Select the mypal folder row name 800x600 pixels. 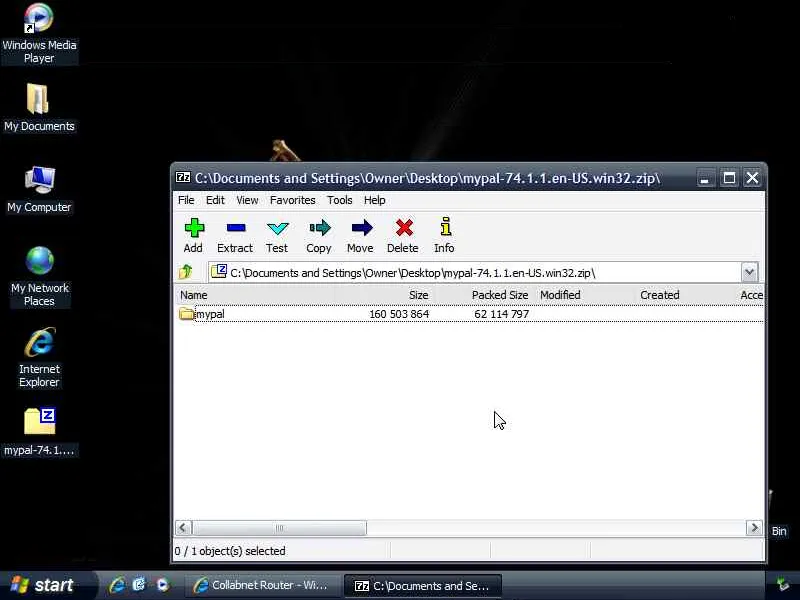coord(210,314)
